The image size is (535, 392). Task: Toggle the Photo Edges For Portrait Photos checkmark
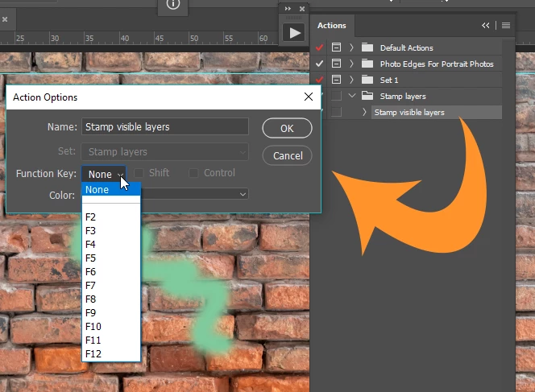(319, 64)
